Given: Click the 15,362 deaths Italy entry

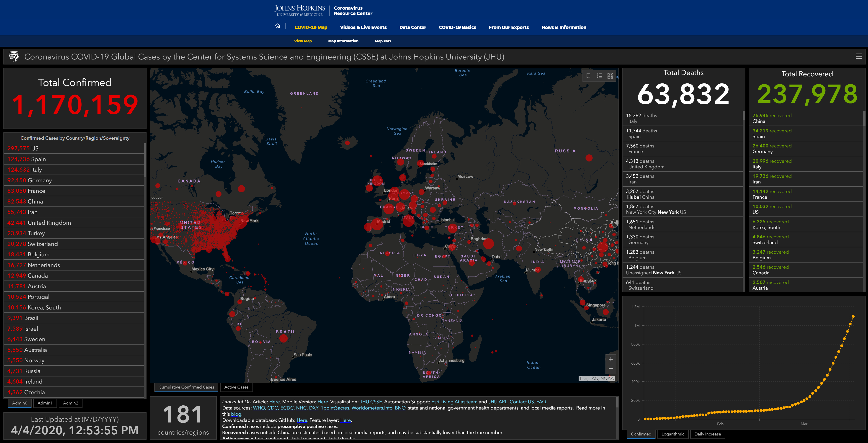Looking at the screenshot, I should [683, 118].
